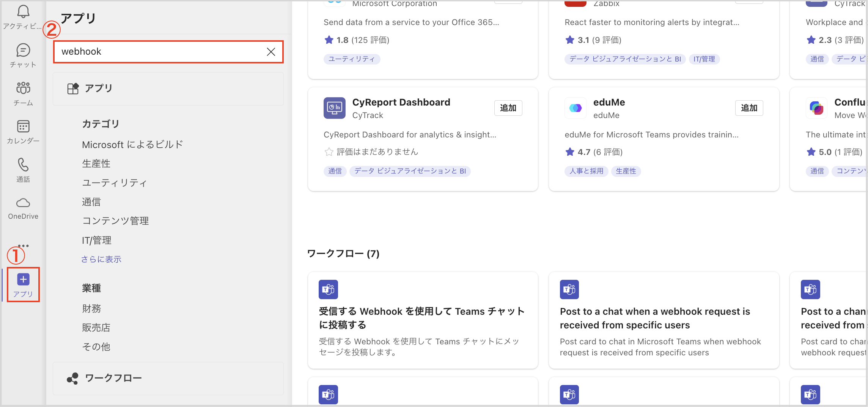Open the ワークフロー section in left panel
868x407 pixels.
click(x=113, y=378)
